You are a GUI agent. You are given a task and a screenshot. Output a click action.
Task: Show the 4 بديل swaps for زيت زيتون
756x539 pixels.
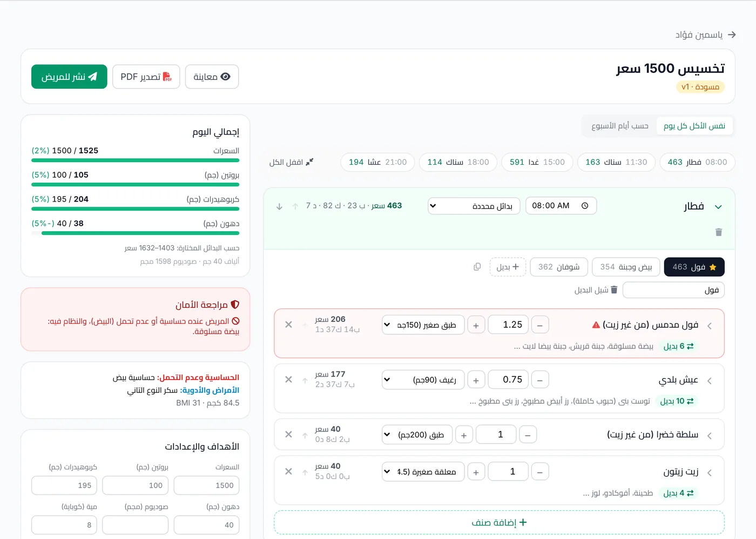click(x=678, y=493)
